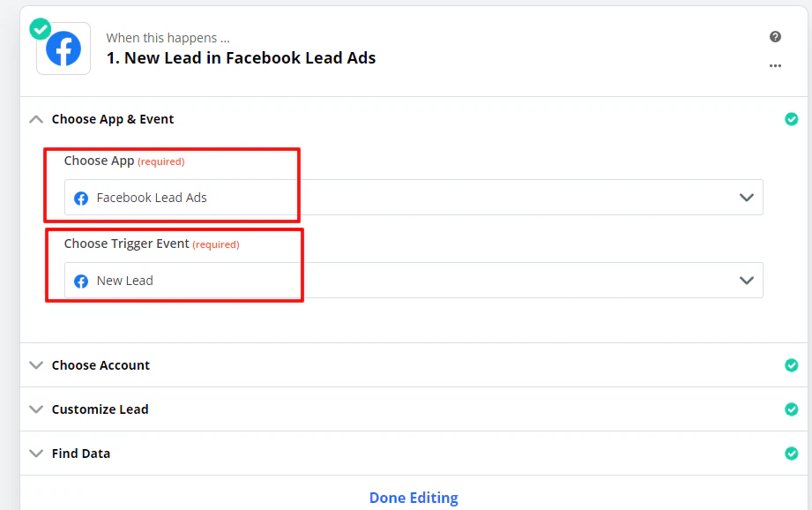Expand the Find Data section

click(35, 453)
